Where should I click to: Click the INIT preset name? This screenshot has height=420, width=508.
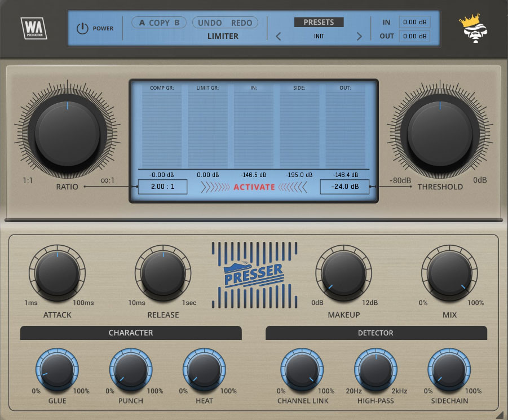pyautogui.click(x=319, y=36)
